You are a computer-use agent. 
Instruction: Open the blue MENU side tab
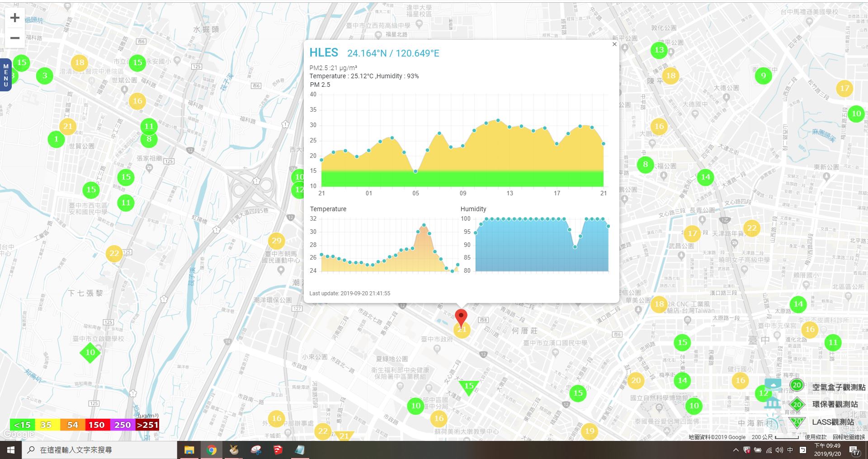pyautogui.click(x=5, y=75)
